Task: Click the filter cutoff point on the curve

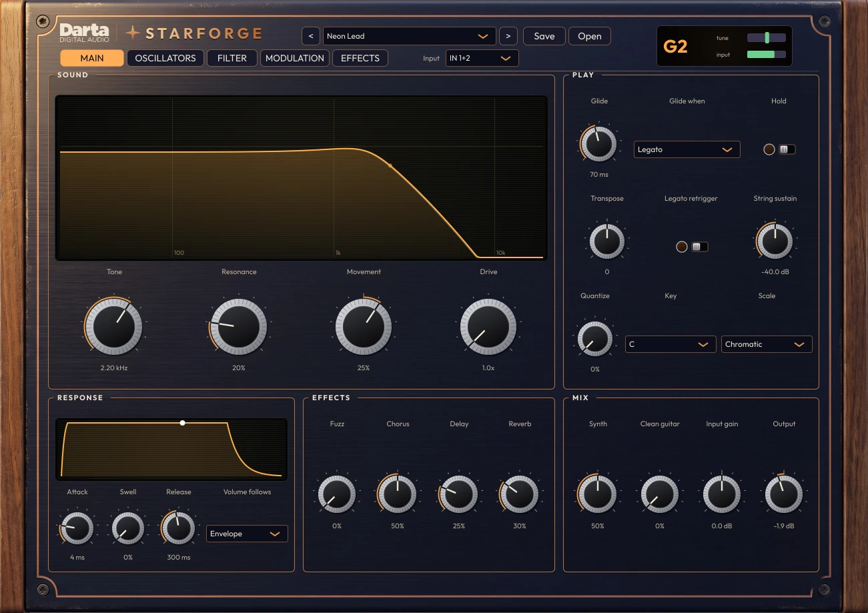Action: [390, 165]
